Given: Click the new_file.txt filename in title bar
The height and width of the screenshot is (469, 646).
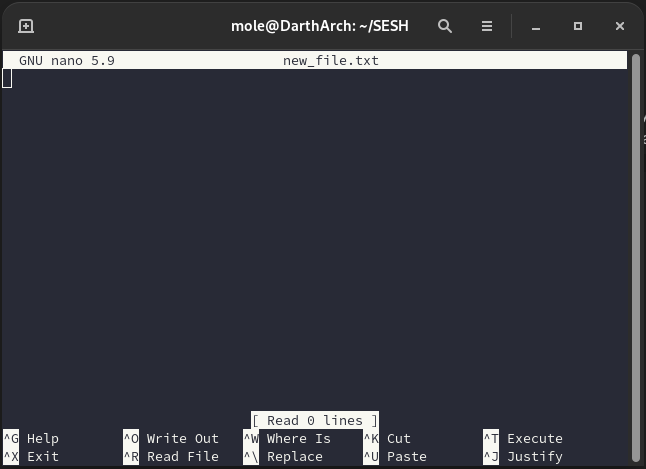Looking at the screenshot, I should (330, 61).
